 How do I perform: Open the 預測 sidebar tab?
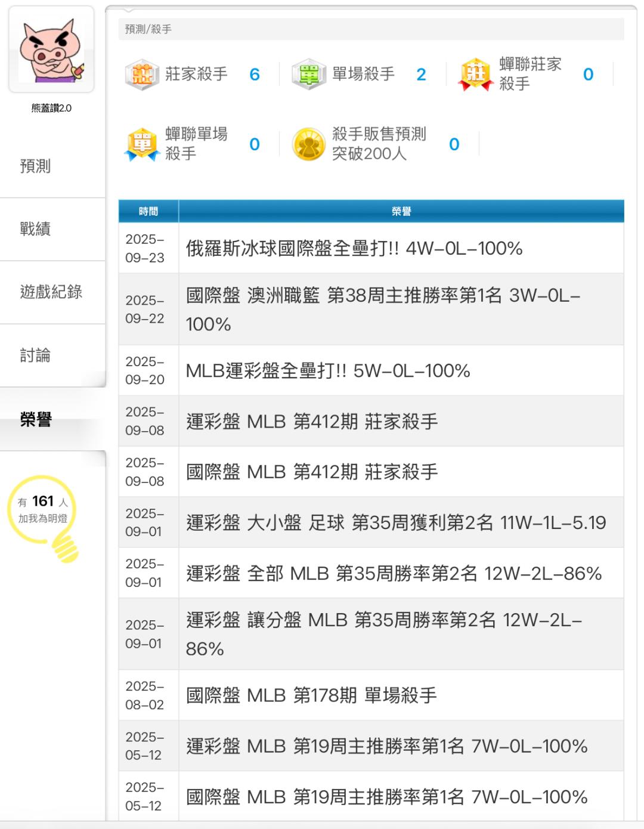[x=52, y=166]
